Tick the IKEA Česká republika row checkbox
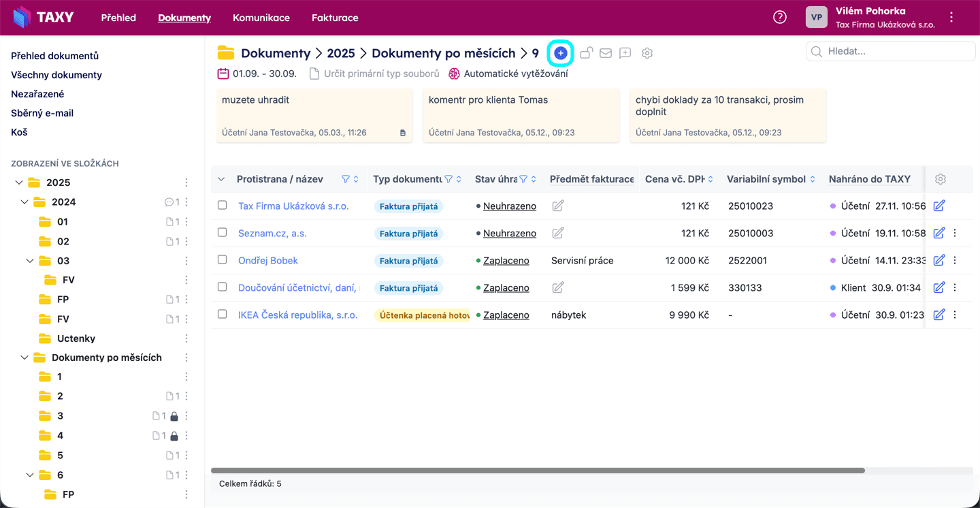 tap(222, 314)
